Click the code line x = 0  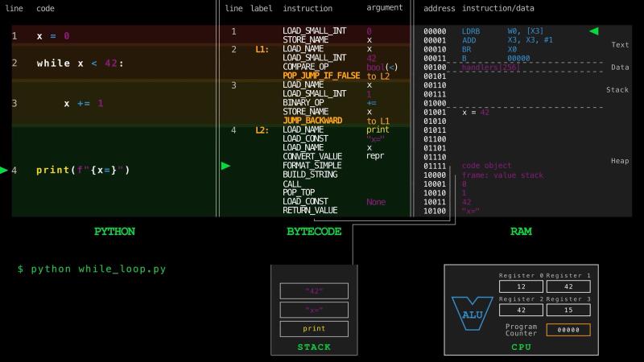[x=53, y=36]
